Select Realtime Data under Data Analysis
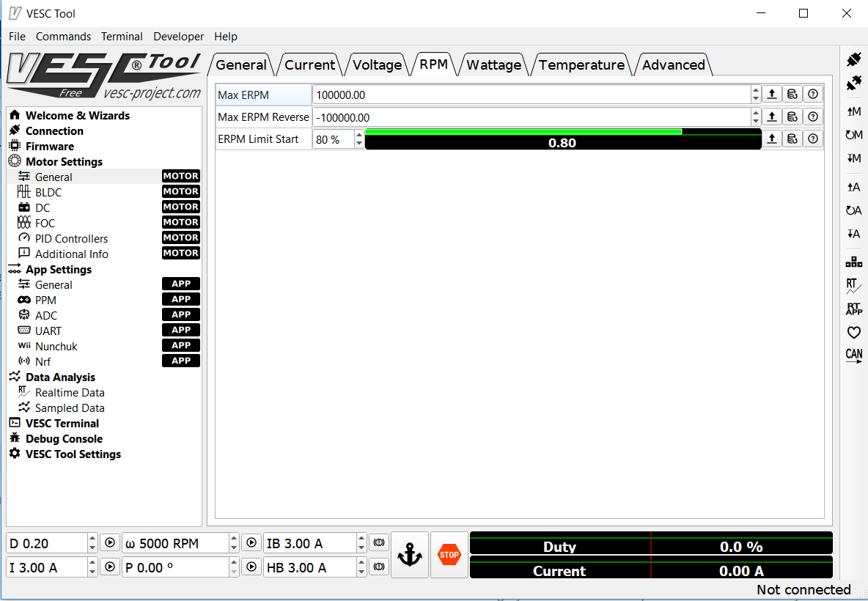The height and width of the screenshot is (601, 868). point(70,392)
